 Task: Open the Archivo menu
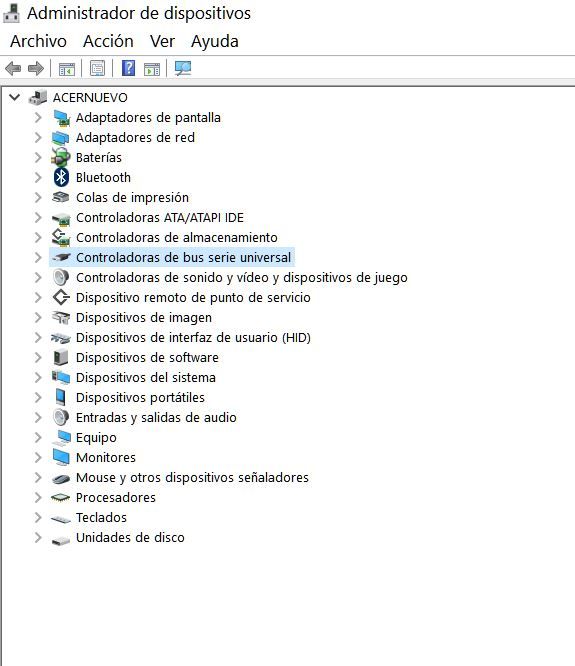[39, 41]
